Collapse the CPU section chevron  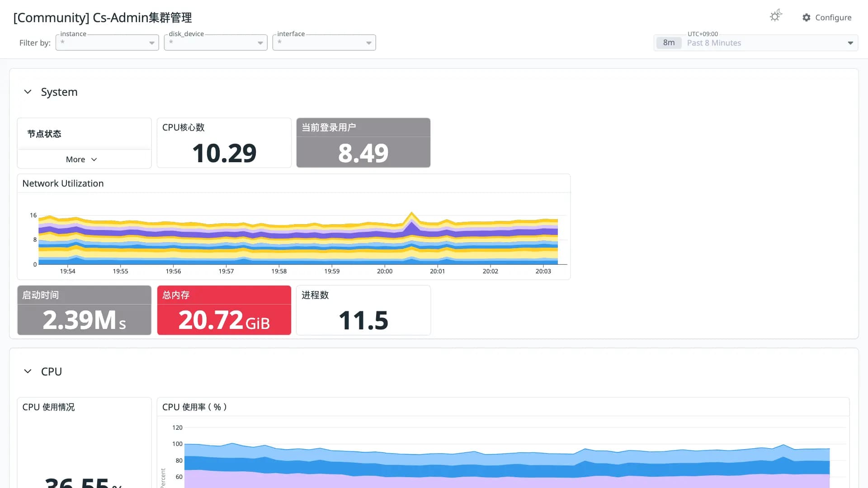point(28,371)
